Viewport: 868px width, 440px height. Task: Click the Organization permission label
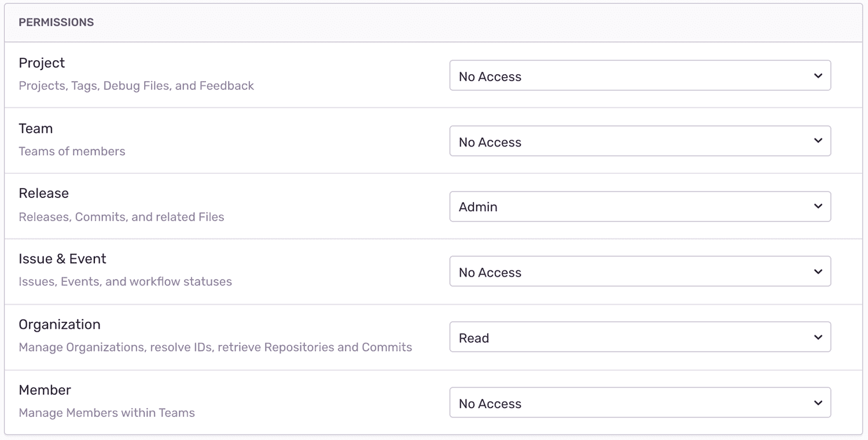coord(60,324)
